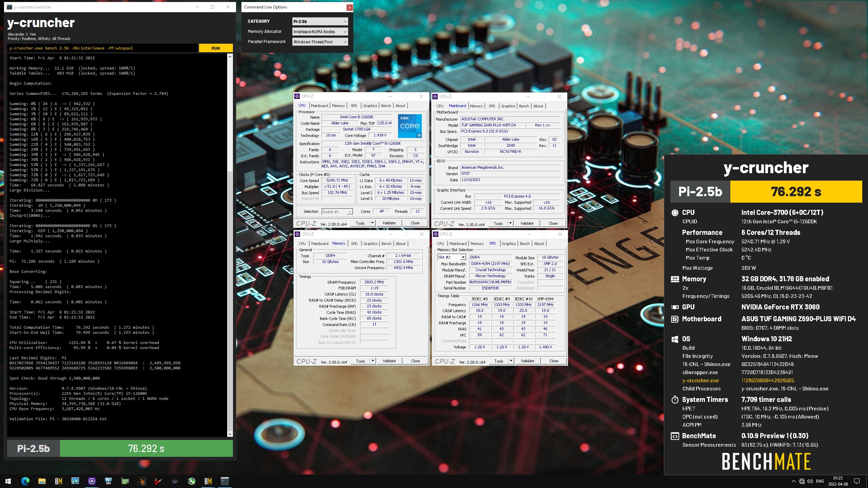Expand Tools arrow in Mainboard tab window
This screenshot has height=488, width=868.
(510, 223)
